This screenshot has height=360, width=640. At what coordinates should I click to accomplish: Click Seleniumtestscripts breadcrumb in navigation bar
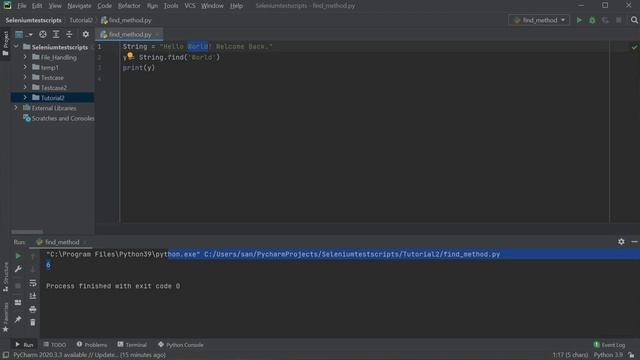point(33,20)
